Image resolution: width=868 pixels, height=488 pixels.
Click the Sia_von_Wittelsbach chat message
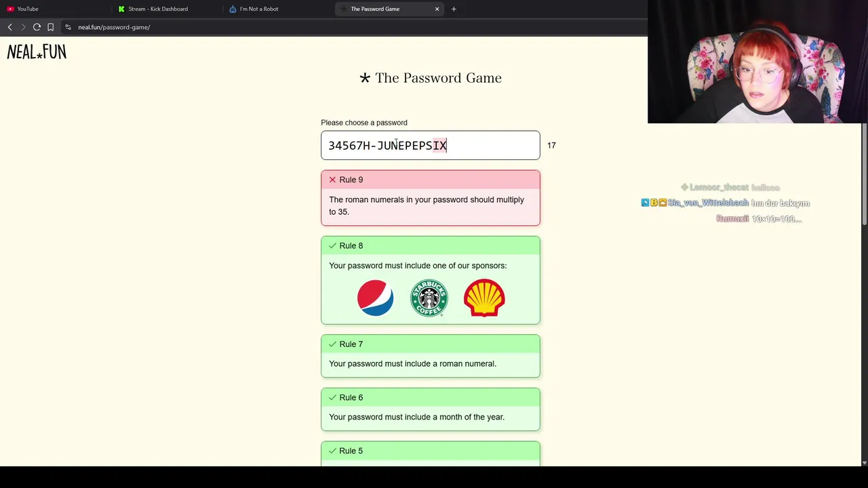[x=726, y=203]
